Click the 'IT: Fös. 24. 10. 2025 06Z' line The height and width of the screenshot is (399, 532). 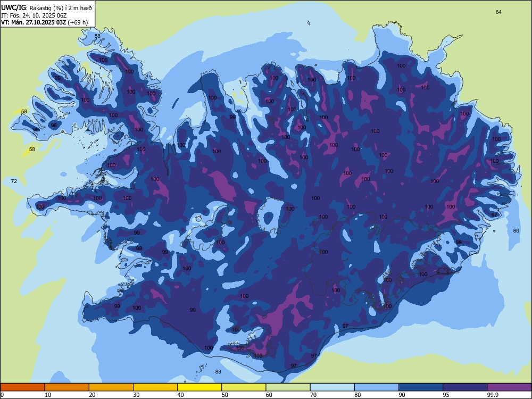click(34, 15)
